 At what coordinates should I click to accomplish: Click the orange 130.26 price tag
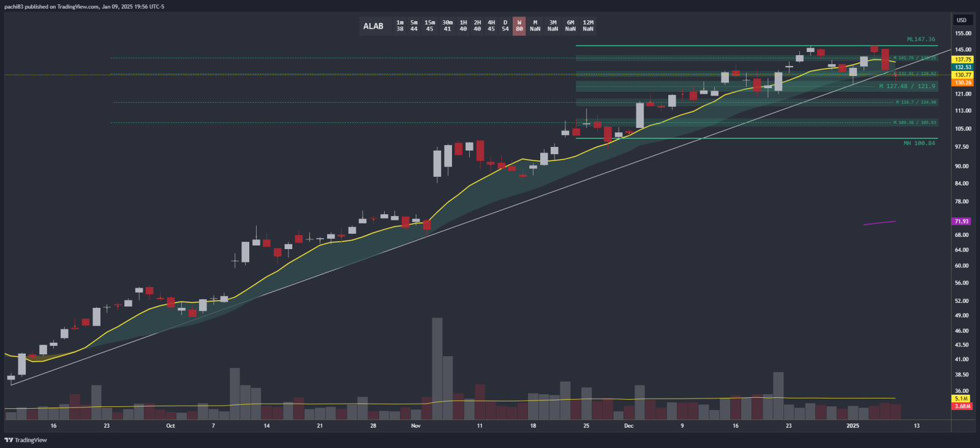(963, 83)
